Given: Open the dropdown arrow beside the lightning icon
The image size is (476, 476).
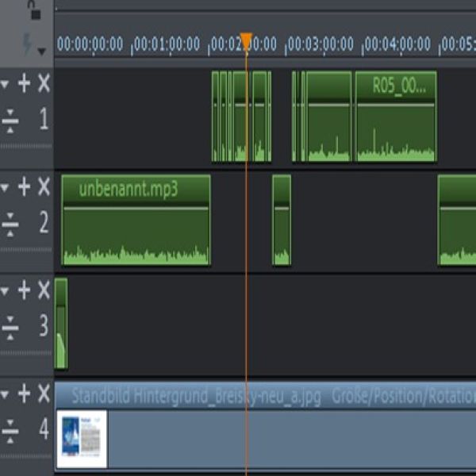Looking at the screenshot, I should [42, 52].
